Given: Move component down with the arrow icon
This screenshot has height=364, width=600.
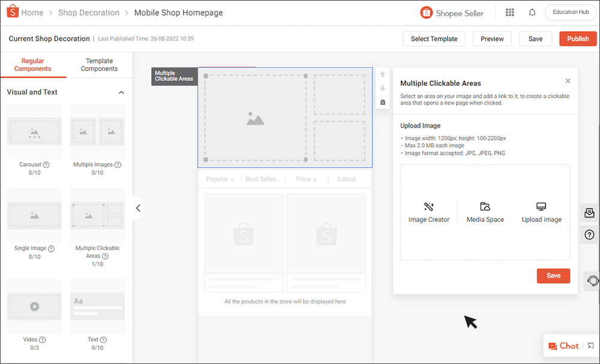Looking at the screenshot, I should pos(383,88).
